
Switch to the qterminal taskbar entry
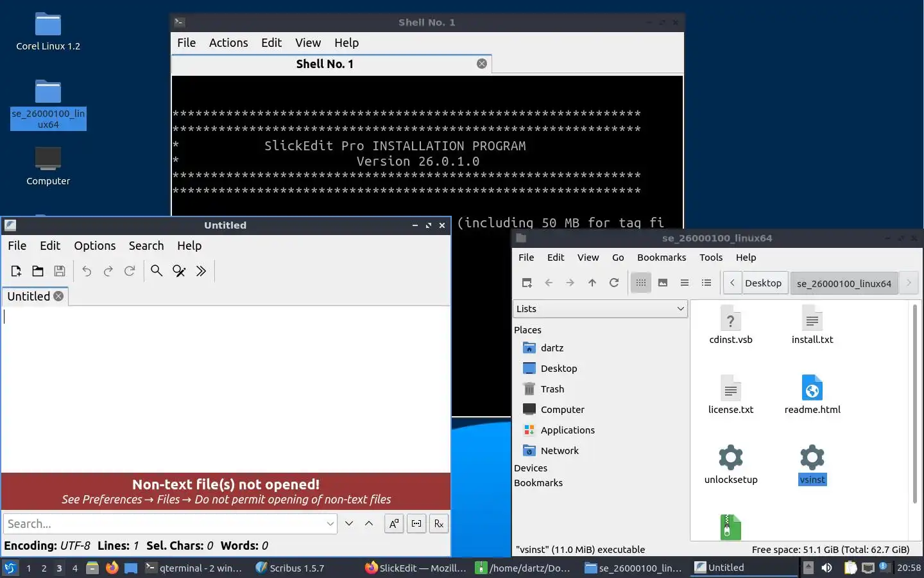tap(194, 568)
